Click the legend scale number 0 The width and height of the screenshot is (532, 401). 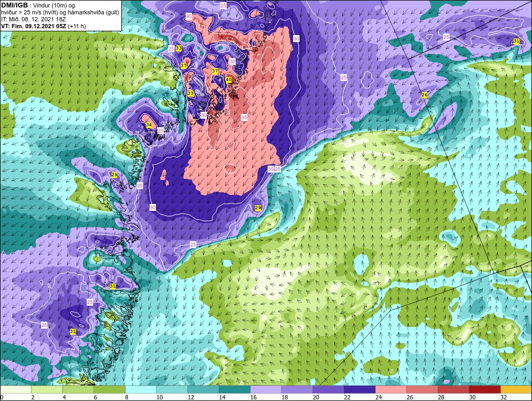pos(2,397)
